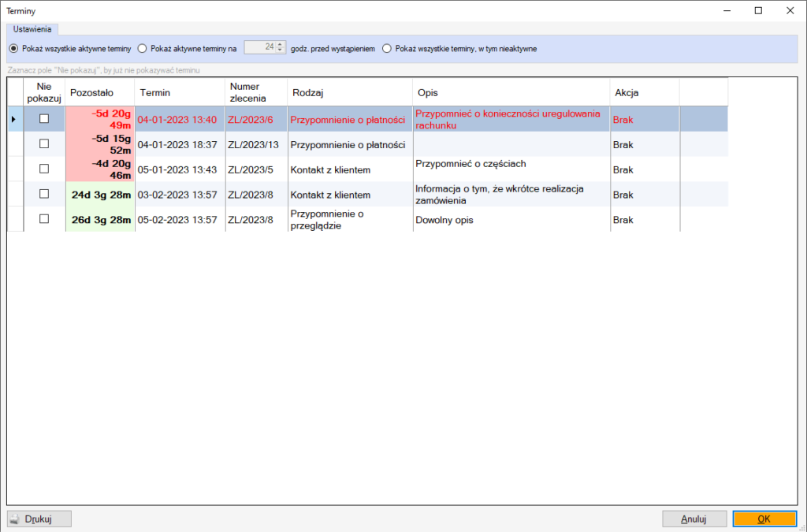Tick 'Nie pokazuj' box for ZL/2023/5 row

click(x=44, y=169)
